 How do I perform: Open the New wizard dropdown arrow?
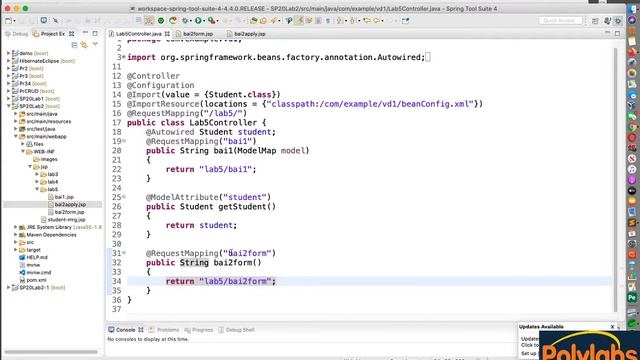click(15, 21)
